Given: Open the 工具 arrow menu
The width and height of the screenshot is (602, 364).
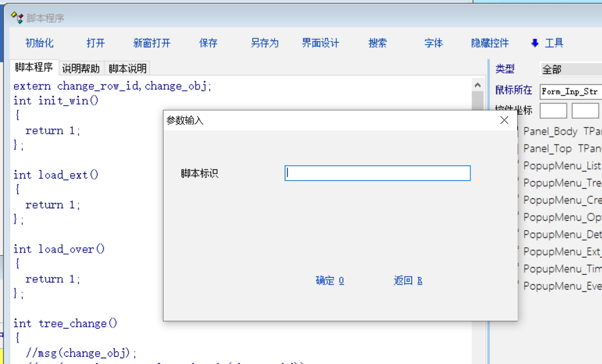Looking at the screenshot, I should [x=547, y=43].
